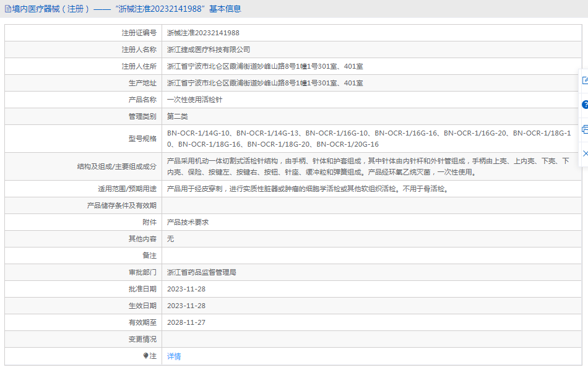
Task: Open the help question-mark icon
Action: pyautogui.click(x=585, y=105)
